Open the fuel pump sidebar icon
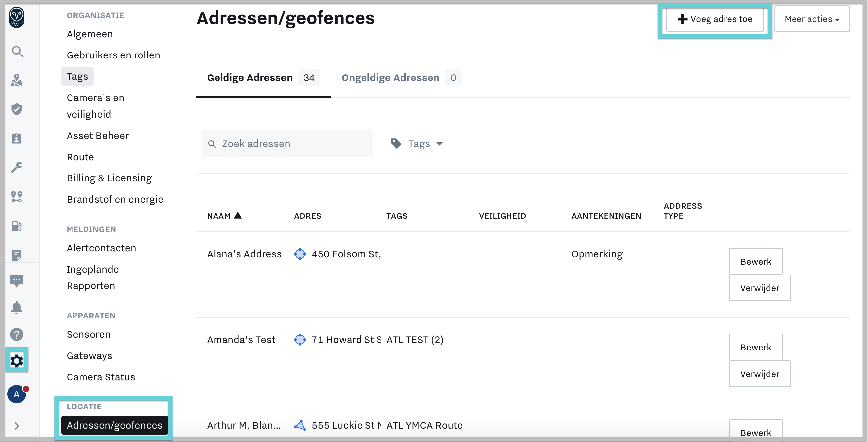 click(x=17, y=226)
